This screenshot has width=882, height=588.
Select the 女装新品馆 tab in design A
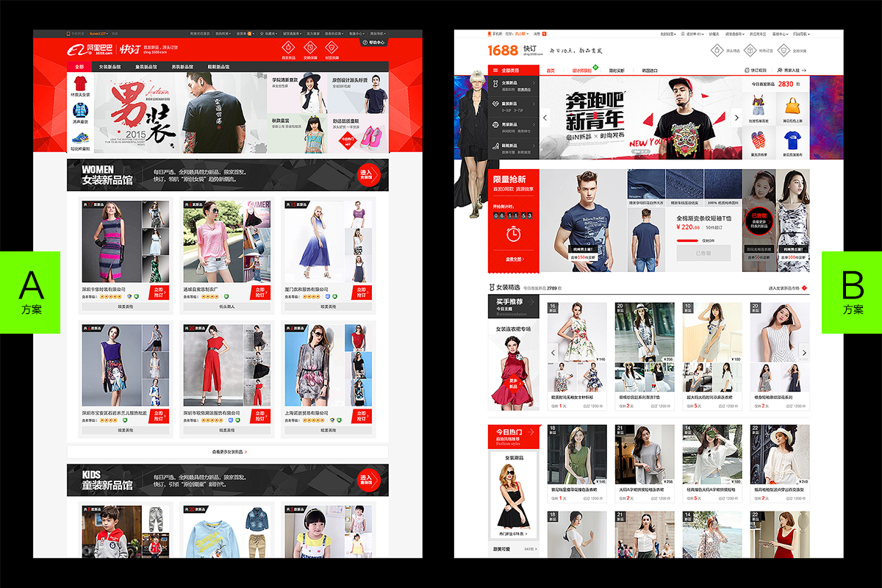pyautogui.click(x=106, y=67)
